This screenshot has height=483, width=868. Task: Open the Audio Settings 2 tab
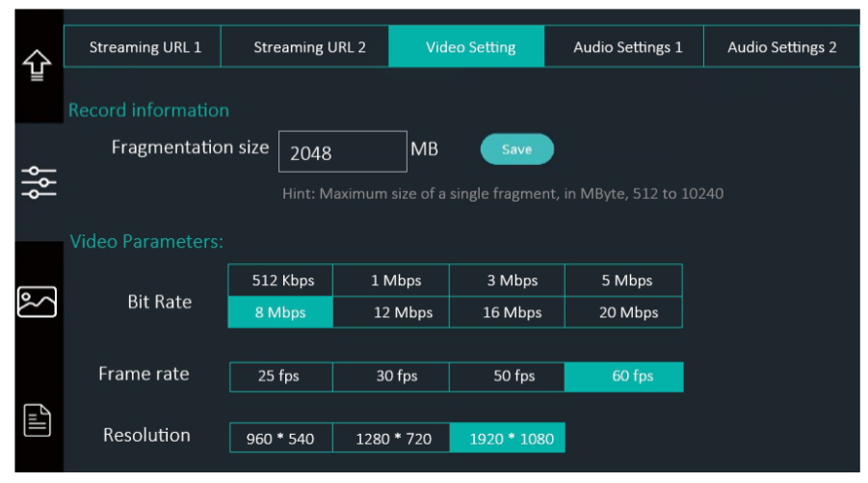click(781, 46)
